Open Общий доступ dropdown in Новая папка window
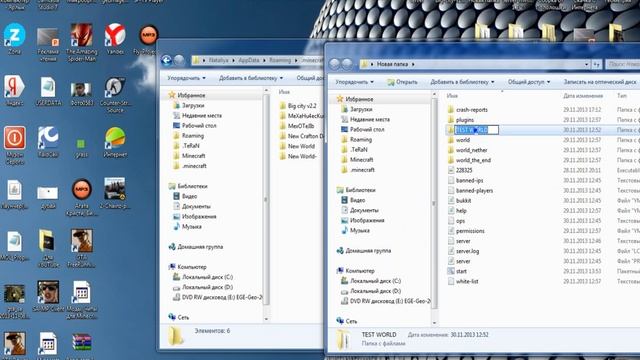Screen dimensions: 640x360 (x=529, y=82)
